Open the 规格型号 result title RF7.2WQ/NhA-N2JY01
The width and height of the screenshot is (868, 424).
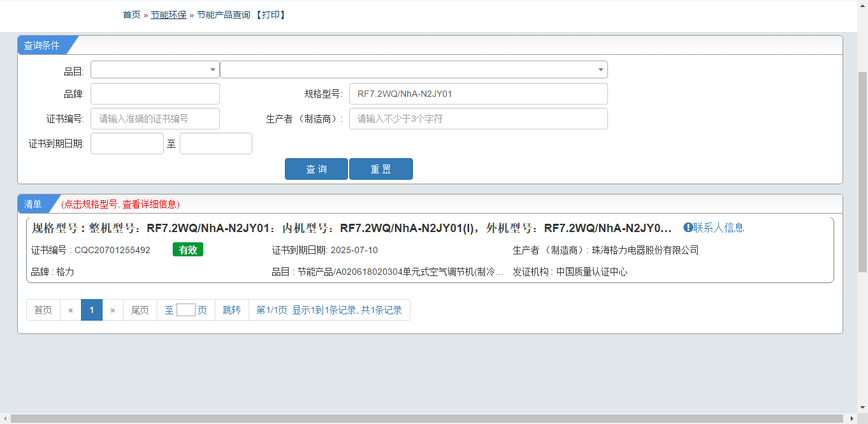click(x=352, y=228)
